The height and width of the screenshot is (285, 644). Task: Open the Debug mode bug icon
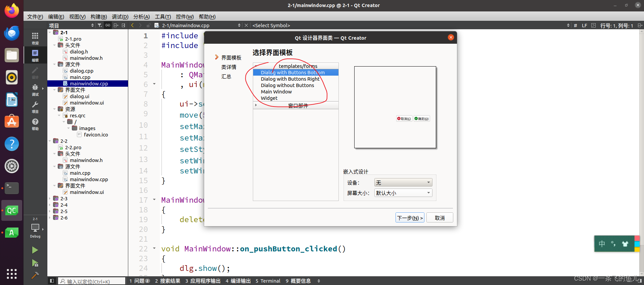35,89
